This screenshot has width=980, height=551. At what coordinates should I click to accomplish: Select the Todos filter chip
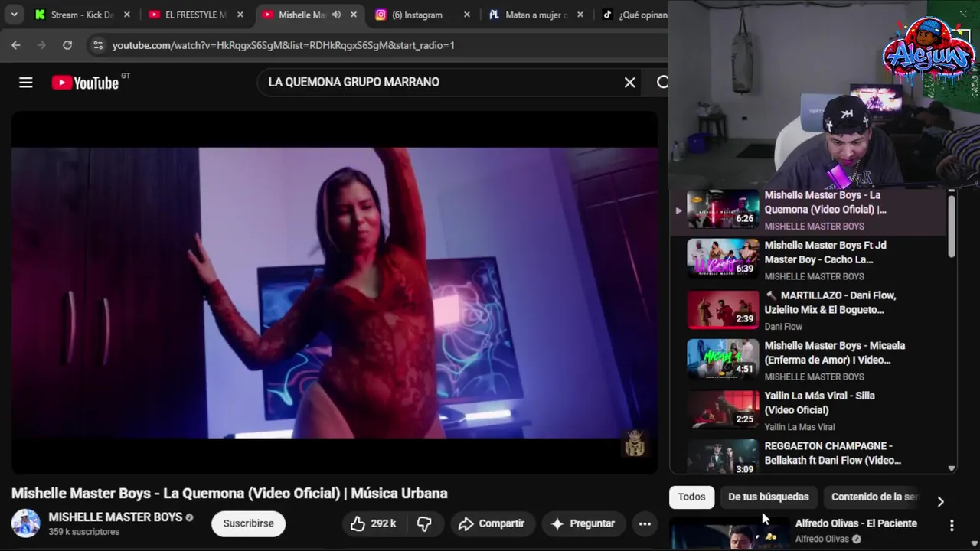691,497
